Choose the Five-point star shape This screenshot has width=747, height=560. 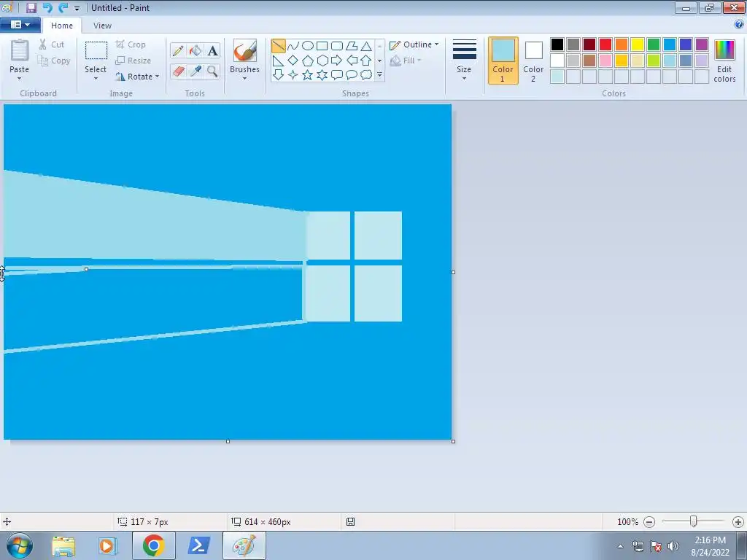(308, 75)
